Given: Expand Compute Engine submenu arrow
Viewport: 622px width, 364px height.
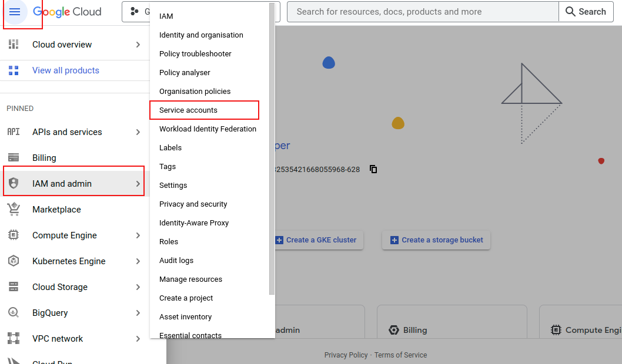Looking at the screenshot, I should (138, 235).
